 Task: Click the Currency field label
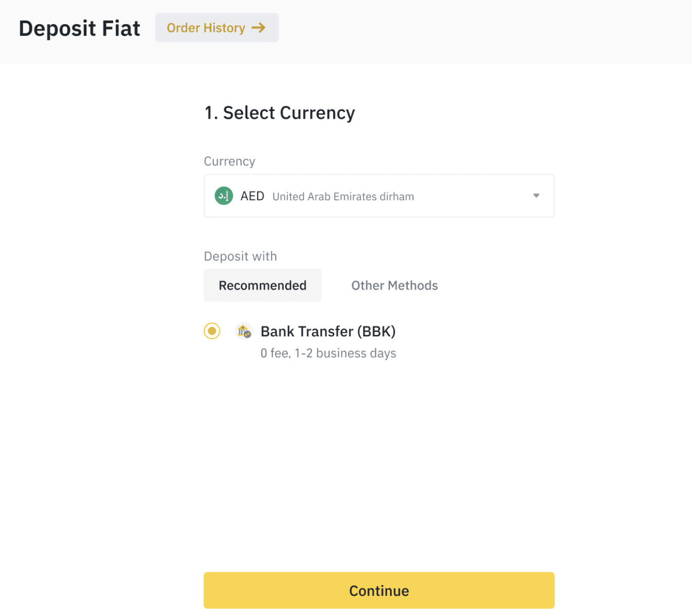pos(229,161)
